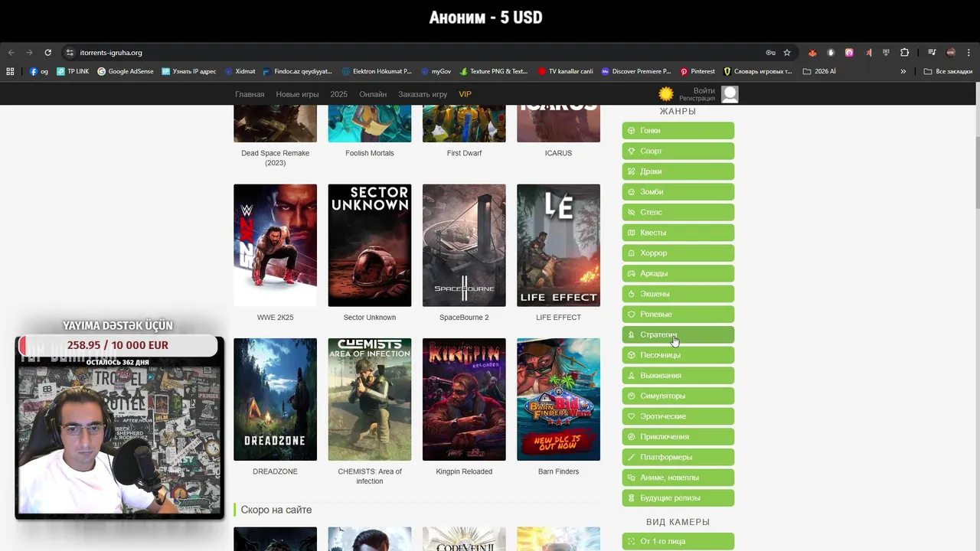Open the saved passwords key icon

pyautogui.click(x=770, y=53)
